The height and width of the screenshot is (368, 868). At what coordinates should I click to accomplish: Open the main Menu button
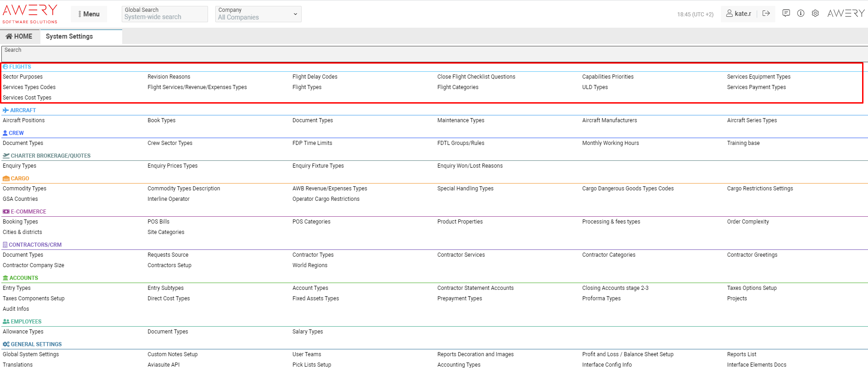pos(89,14)
